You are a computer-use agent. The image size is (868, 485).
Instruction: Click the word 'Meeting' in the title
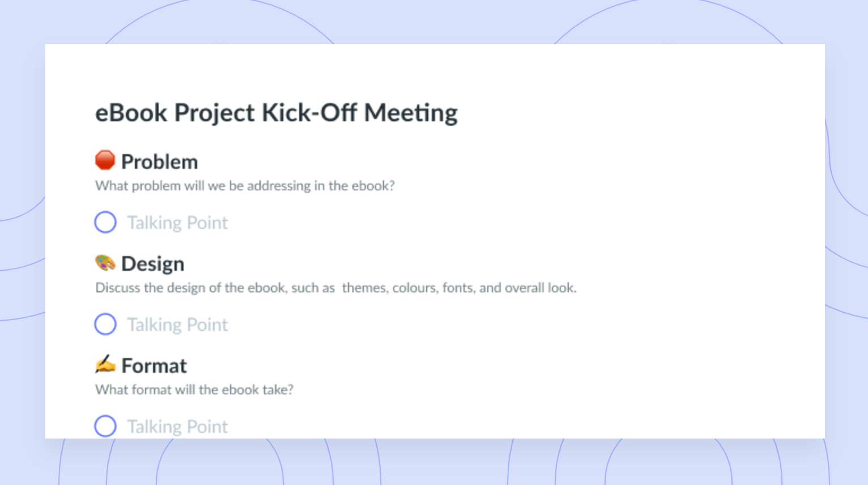click(x=411, y=113)
